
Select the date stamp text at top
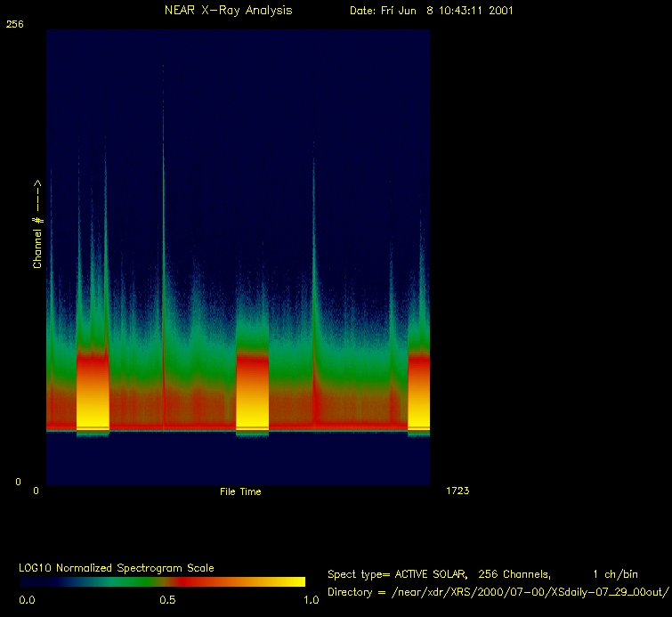coord(431,11)
